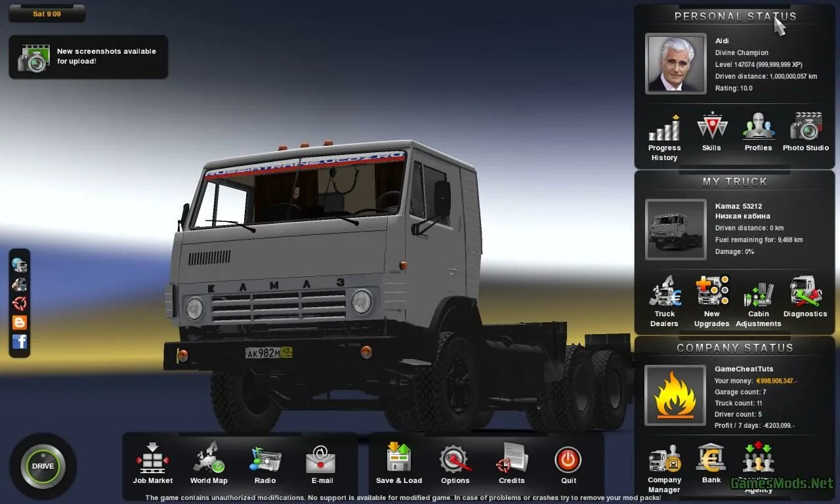Image resolution: width=840 pixels, height=504 pixels.
Task: Open the E-mail inbox
Action: [x=322, y=463]
